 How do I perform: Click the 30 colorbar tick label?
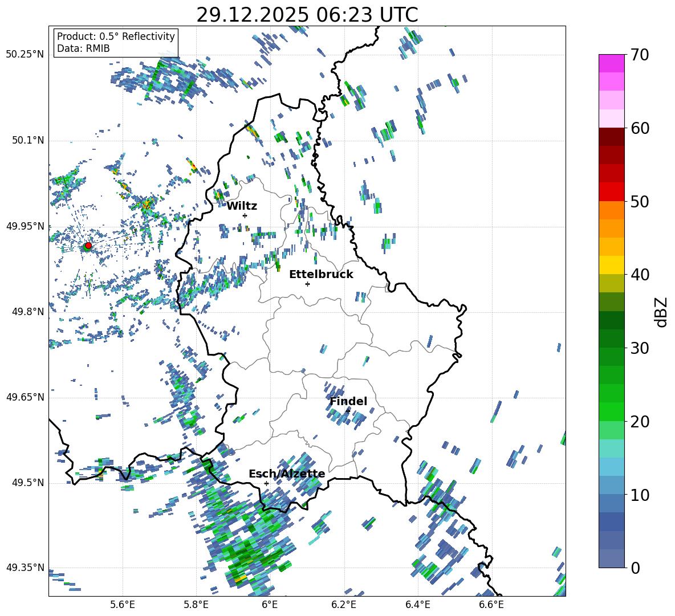click(640, 348)
